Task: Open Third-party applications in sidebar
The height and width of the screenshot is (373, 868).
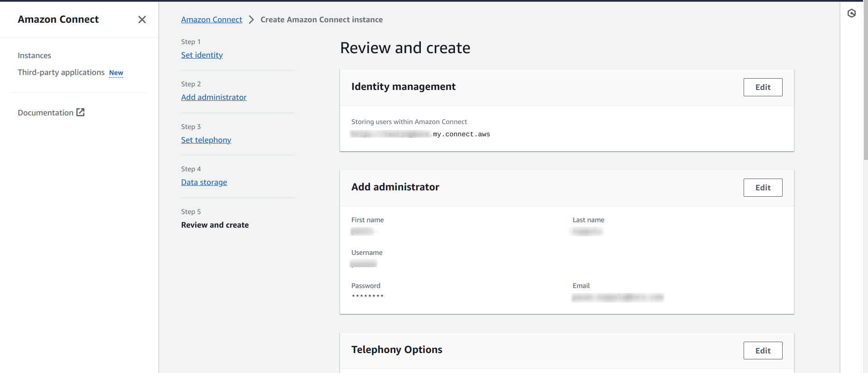Action: pyautogui.click(x=61, y=72)
